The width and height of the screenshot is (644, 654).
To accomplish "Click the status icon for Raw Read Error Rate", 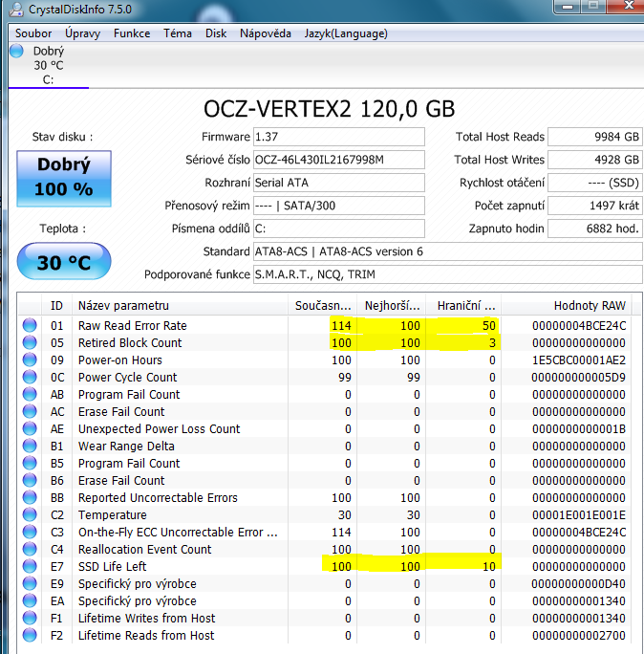I will click(30, 325).
